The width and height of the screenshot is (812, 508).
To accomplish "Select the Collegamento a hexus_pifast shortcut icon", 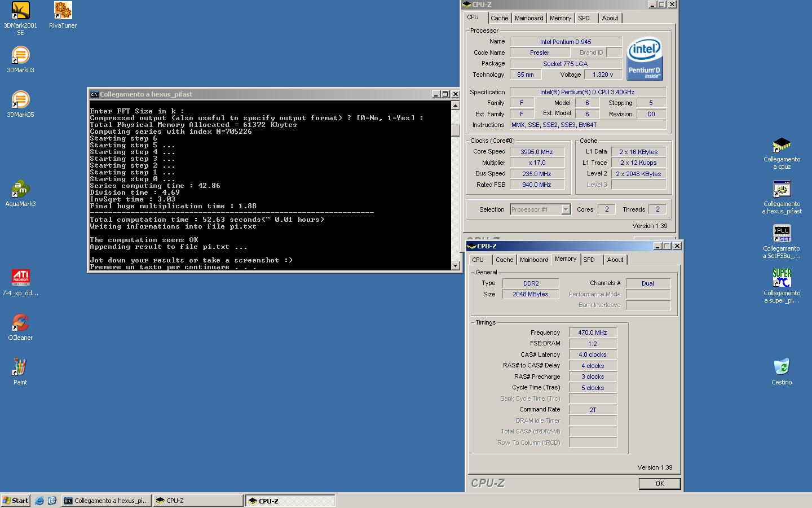I will click(x=782, y=189).
